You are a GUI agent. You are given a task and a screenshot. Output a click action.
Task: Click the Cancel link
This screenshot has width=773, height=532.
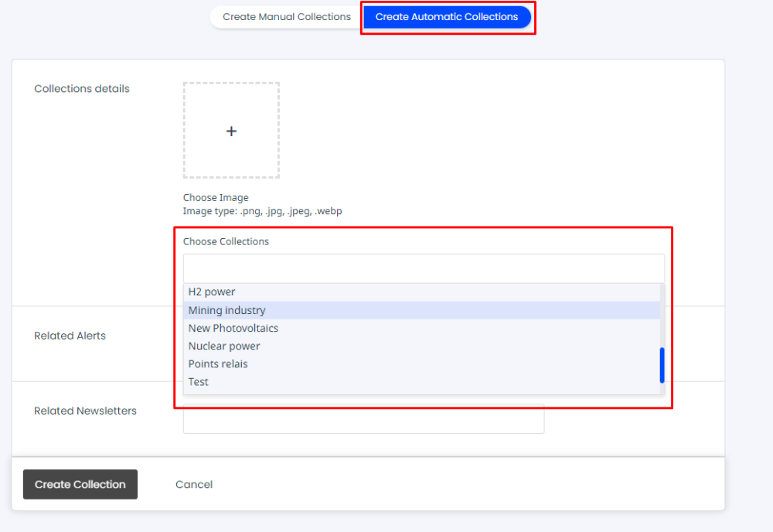pyautogui.click(x=194, y=485)
